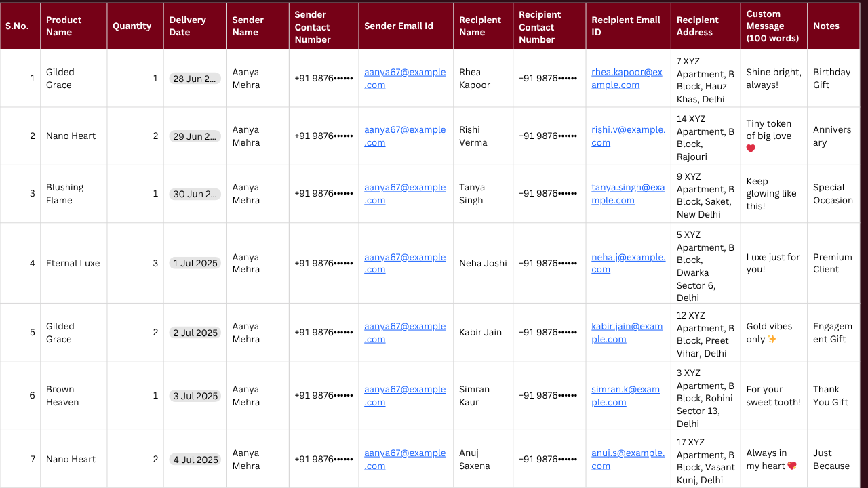Select the Engagement Gift notes cell
The height and width of the screenshot is (488, 868).
(833, 332)
